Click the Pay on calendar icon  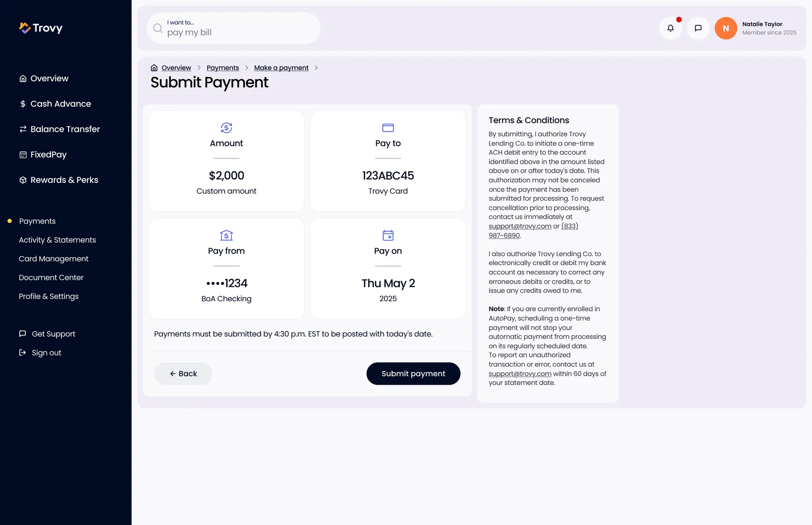(x=388, y=235)
